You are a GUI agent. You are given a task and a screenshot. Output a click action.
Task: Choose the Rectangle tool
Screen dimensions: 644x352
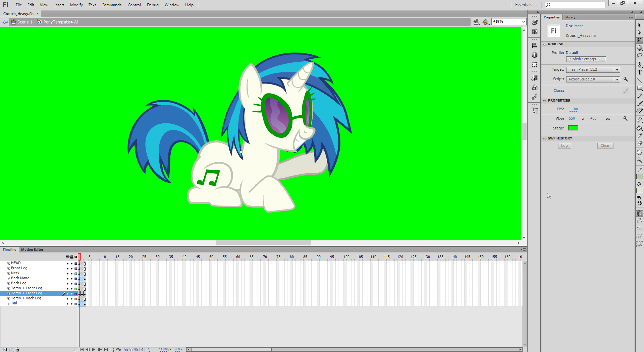[x=640, y=88]
